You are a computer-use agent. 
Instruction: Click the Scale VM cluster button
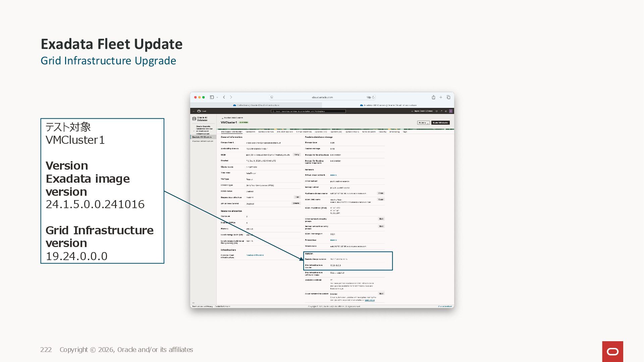point(440,123)
